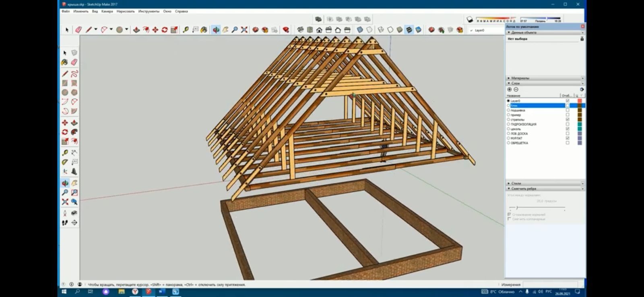Enable visibility of ГИДРОИЗОЛЯЦИЯ layer
644x297 pixels.
coord(568,124)
